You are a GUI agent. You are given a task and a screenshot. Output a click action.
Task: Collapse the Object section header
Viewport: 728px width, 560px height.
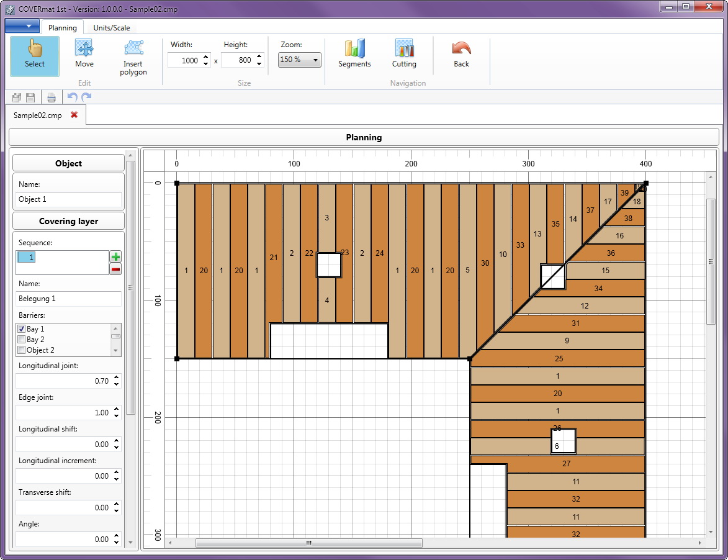(x=68, y=163)
